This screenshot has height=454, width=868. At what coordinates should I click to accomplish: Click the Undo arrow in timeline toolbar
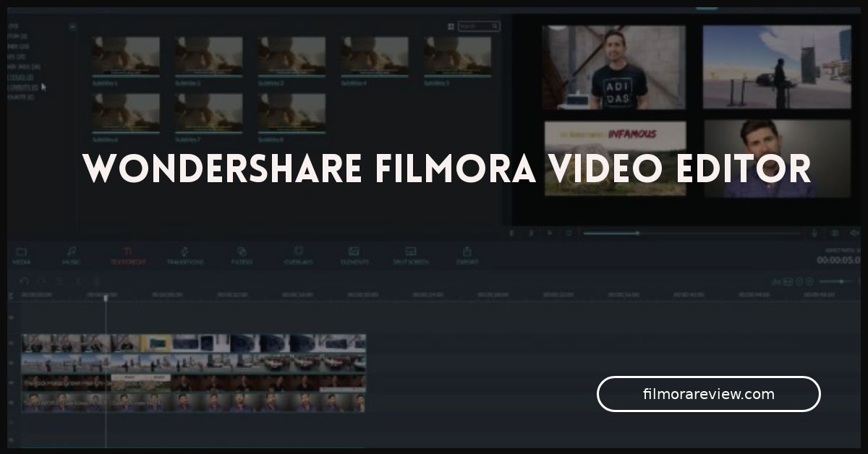click(x=24, y=281)
